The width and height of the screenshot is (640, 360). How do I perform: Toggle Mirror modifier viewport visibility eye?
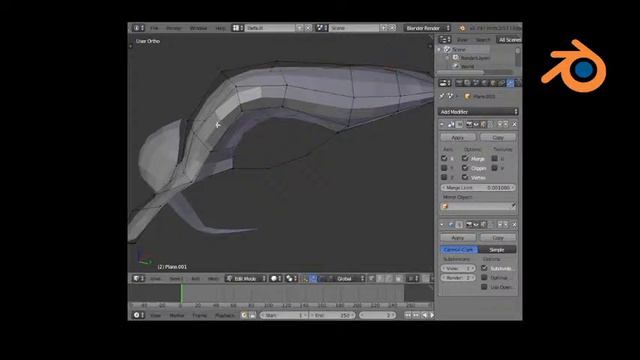tap(476, 124)
